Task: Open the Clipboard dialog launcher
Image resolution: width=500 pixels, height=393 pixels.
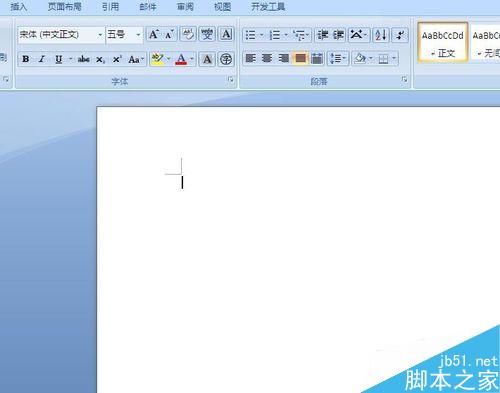Action: 6,80
